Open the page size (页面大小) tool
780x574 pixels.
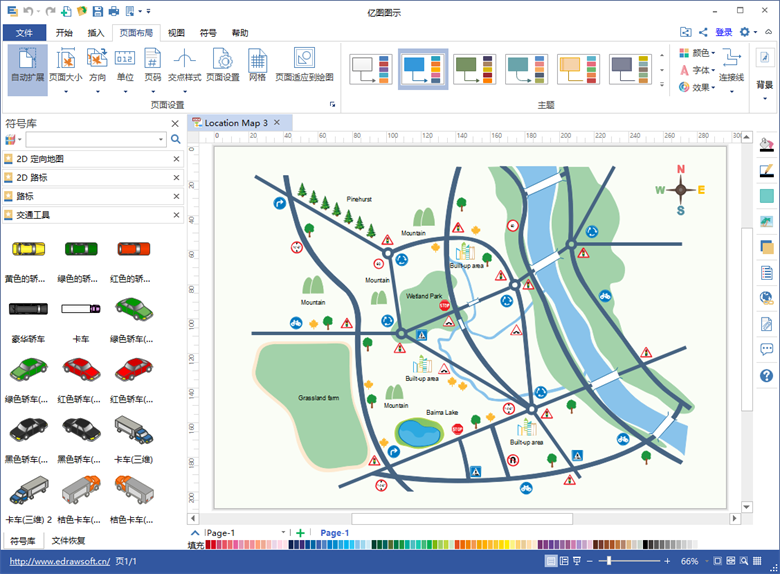pos(66,69)
